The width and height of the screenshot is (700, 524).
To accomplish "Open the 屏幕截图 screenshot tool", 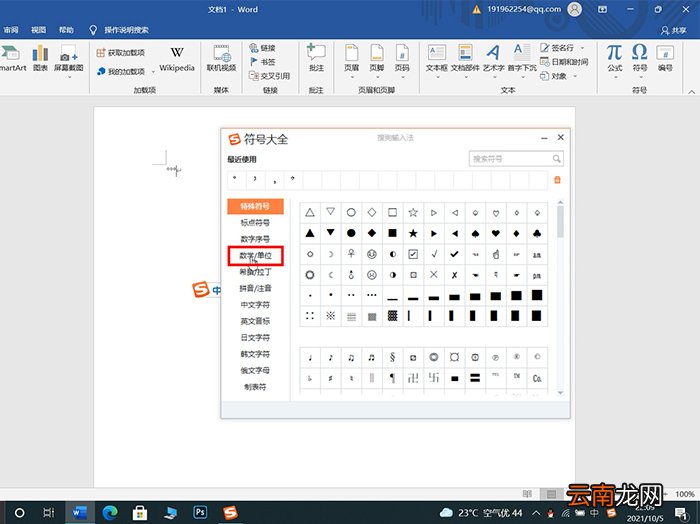I will [68, 60].
